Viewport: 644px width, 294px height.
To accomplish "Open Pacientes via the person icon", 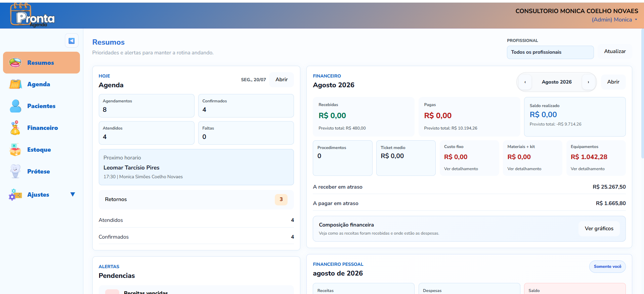I will (x=15, y=106).
